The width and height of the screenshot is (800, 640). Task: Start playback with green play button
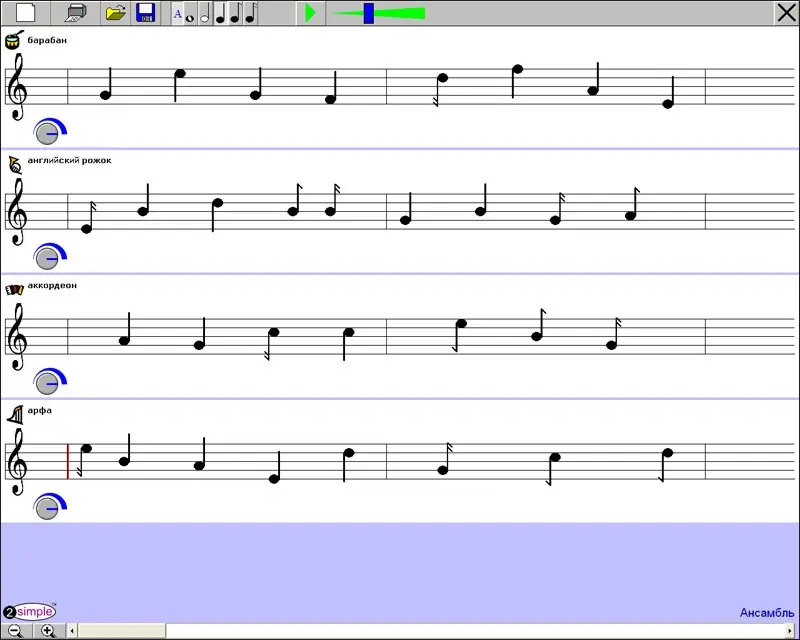(x=310, y=13)
